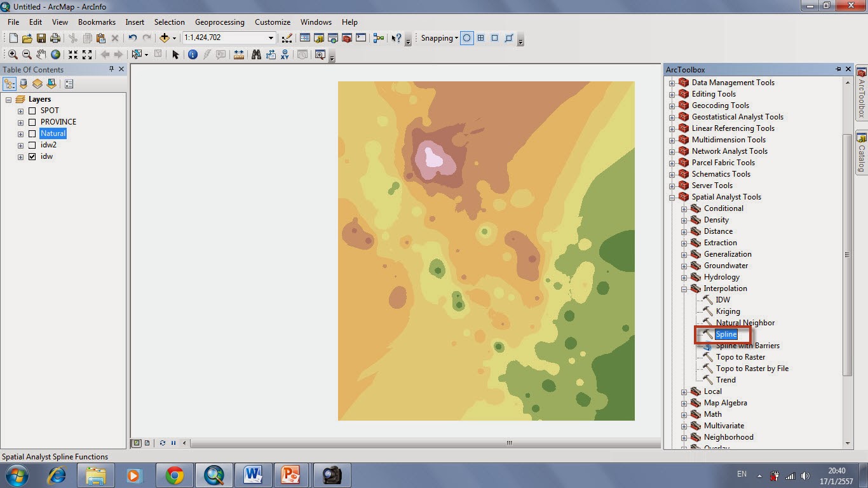Zoom to Full Extent with the globe icon

(x=55, y=55)
